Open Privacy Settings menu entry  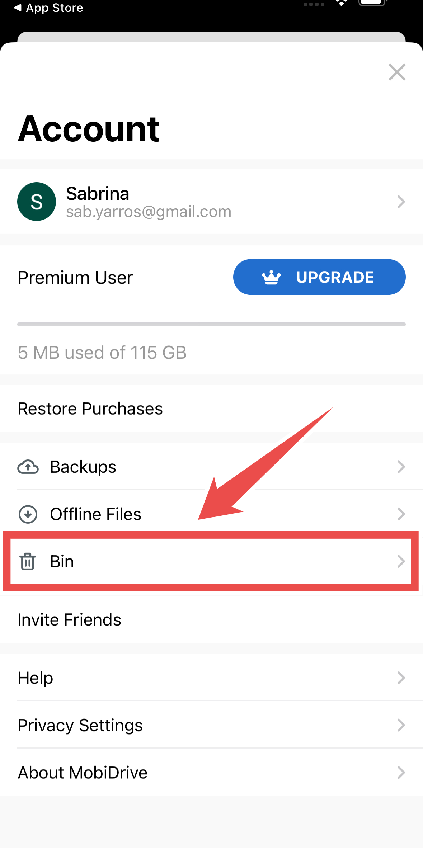click(211, 725)
